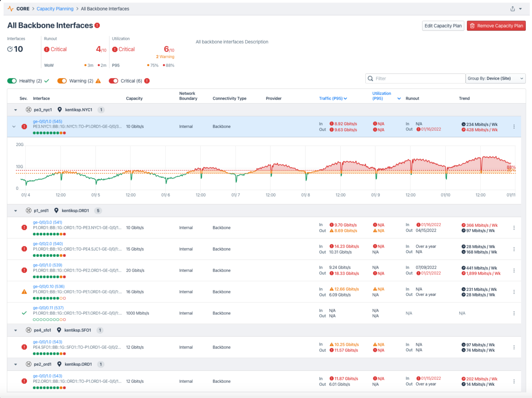
Task: Click the share export icon
Action: click(512, 9)
